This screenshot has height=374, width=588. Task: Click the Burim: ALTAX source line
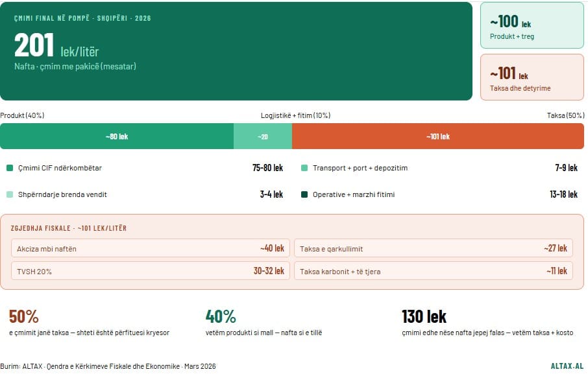pos(108,366)
